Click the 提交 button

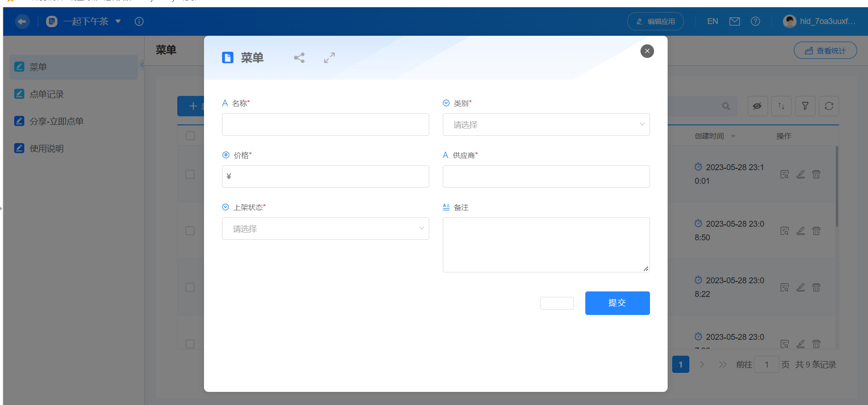[x=617, y=303]
